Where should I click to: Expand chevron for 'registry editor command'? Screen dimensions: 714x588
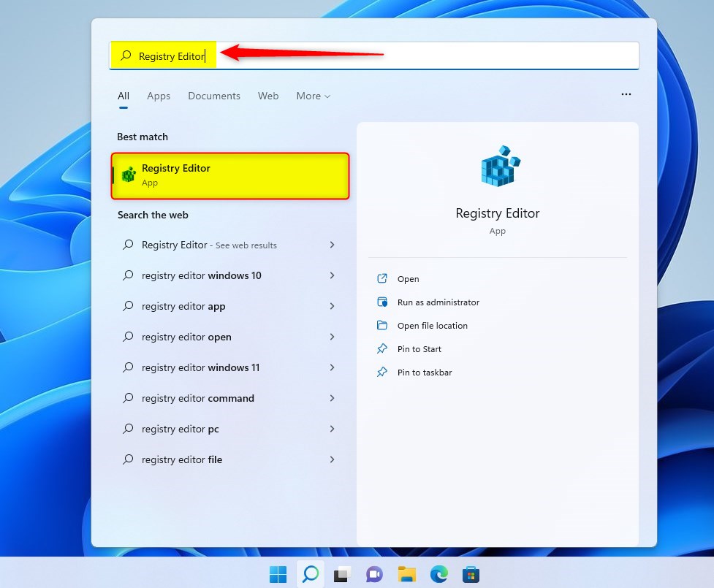coord(332,398)
